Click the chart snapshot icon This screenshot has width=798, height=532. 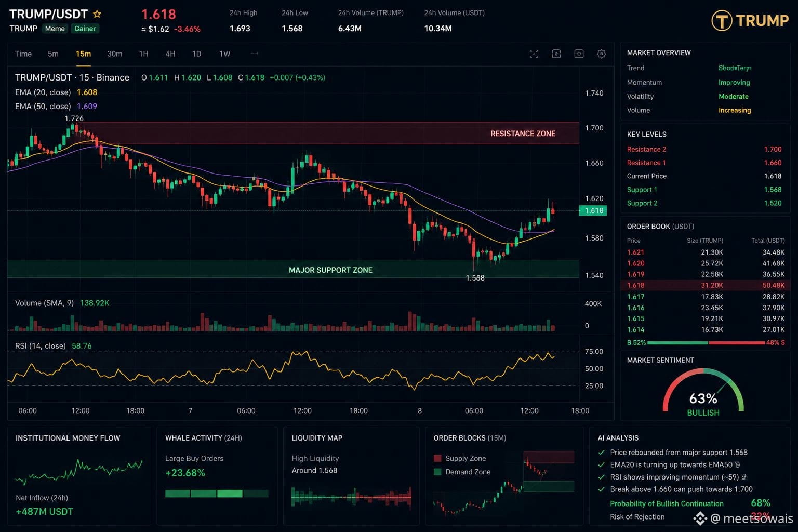point(556,54)
